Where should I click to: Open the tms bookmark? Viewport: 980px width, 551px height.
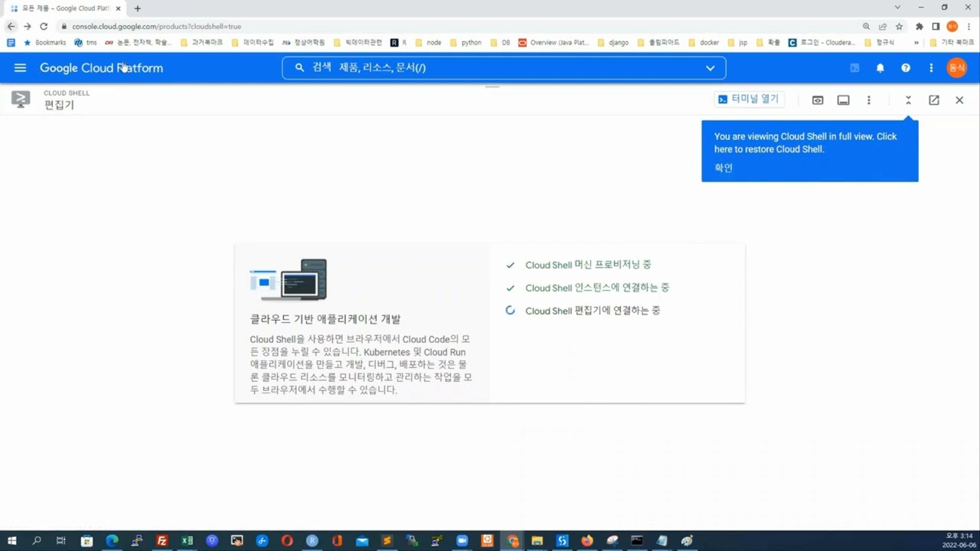(x=86, y=43)
